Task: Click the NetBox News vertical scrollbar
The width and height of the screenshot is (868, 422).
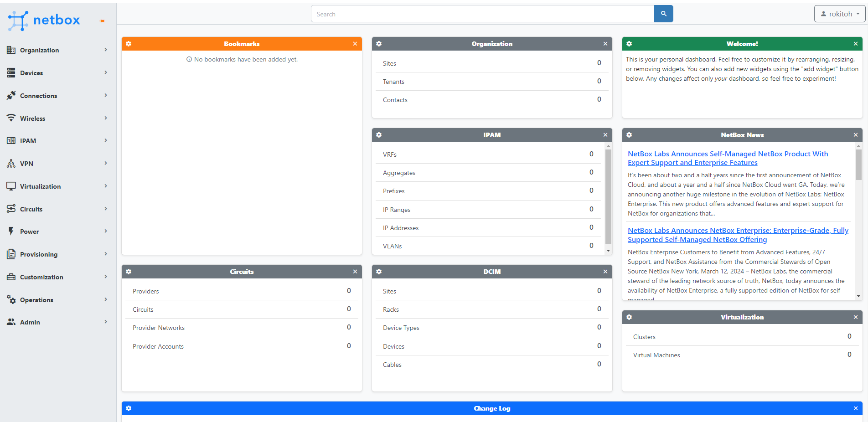Action: tap(858, 219)
